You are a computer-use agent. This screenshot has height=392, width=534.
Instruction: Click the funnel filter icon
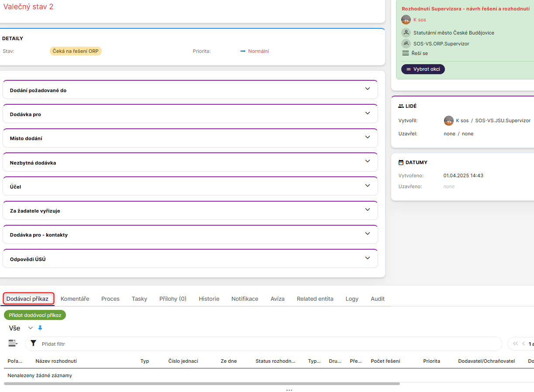tap(33, 344)
